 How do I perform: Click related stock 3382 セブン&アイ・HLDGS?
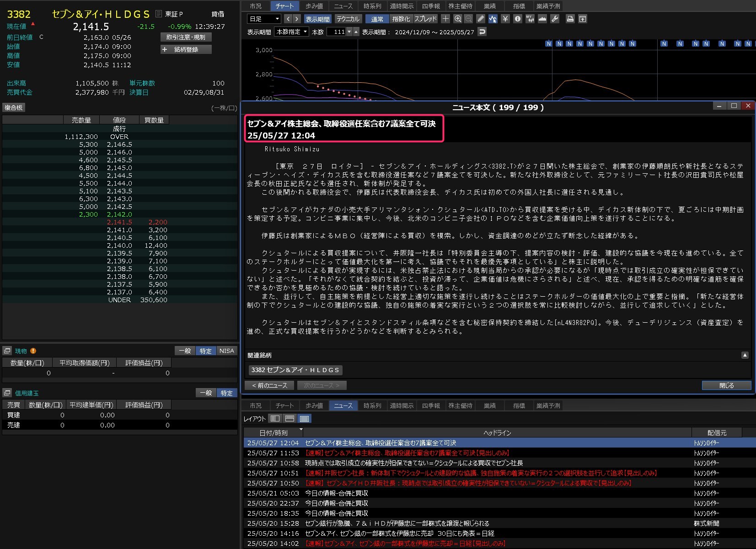[x=295, y=370]
